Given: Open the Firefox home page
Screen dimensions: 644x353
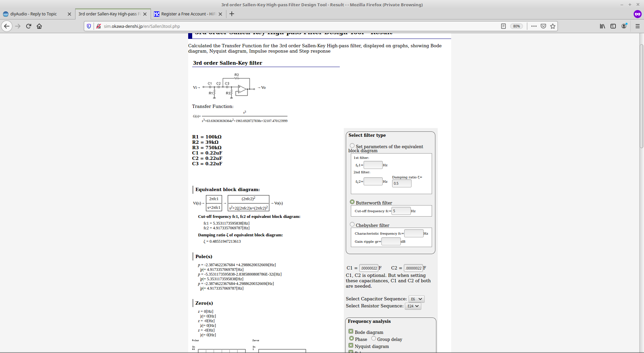Looking at the screenshot, I should coord(39,26).
